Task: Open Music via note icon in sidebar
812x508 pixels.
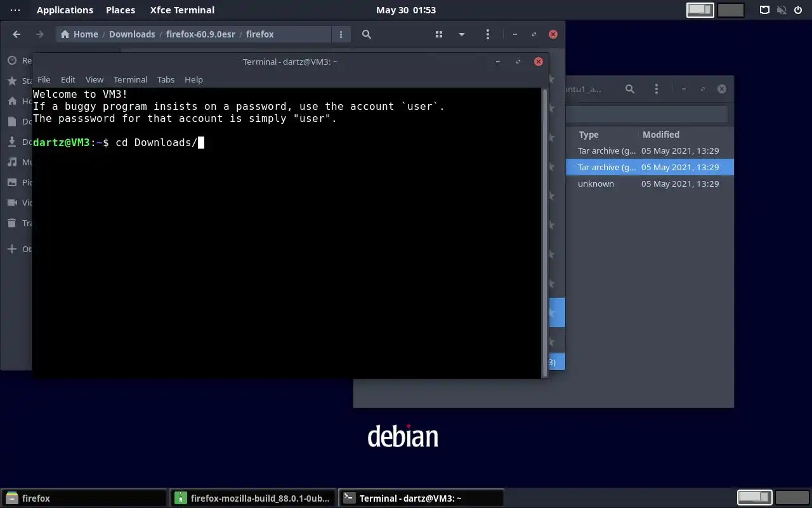Action: tap(12, 162)
